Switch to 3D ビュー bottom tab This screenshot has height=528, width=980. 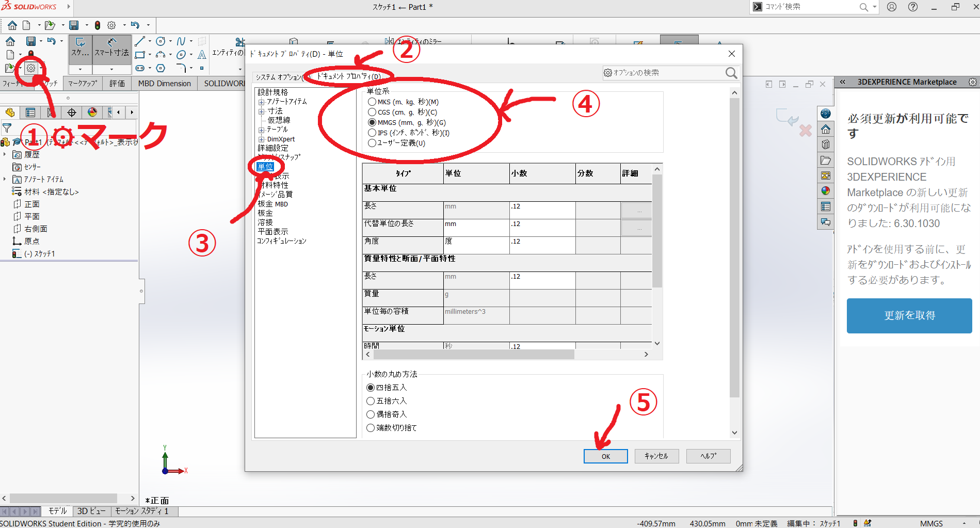pos(91,511)
